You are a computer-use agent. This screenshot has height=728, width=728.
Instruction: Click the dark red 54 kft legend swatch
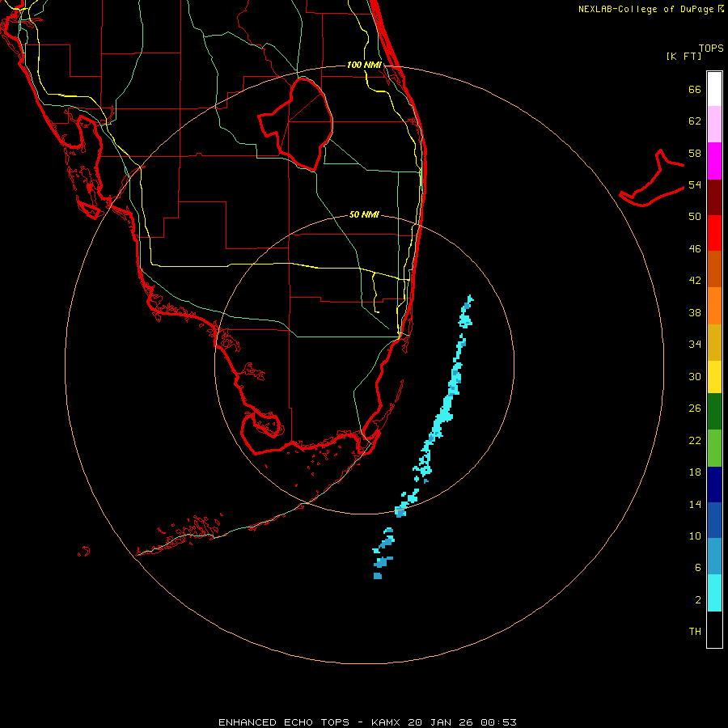714,197
